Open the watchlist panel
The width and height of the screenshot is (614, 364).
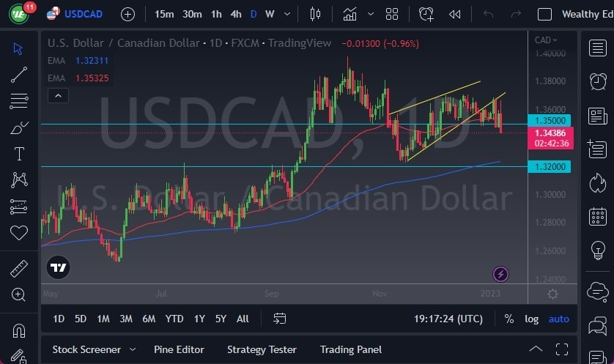(x=598, y=48)
